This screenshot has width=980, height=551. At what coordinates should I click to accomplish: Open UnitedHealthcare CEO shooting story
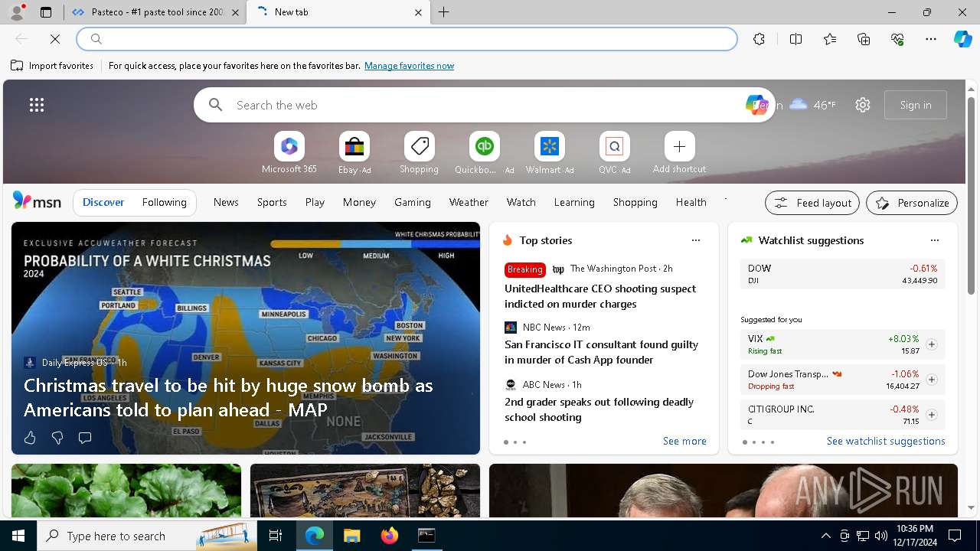coord(600,296)
